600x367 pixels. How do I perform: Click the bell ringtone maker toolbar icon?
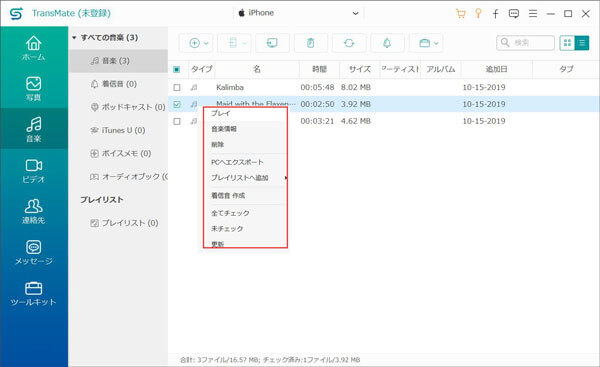point(387,43)
